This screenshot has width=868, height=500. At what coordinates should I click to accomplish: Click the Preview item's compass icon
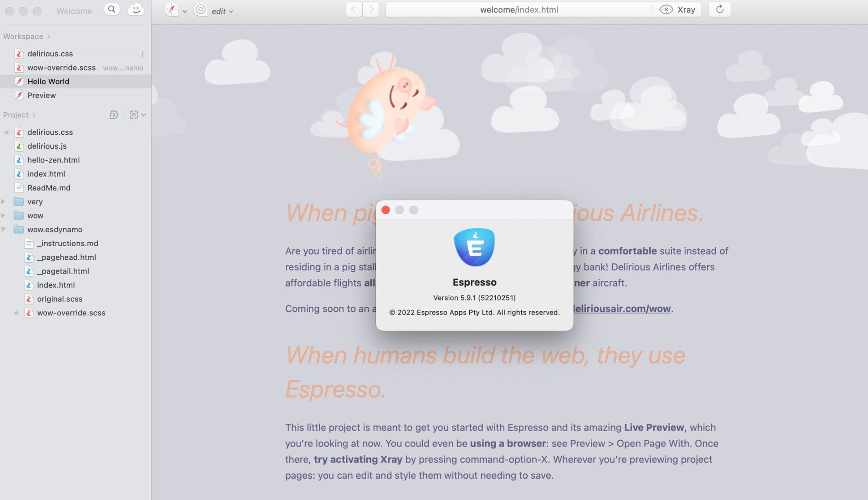tap(19, 95)
